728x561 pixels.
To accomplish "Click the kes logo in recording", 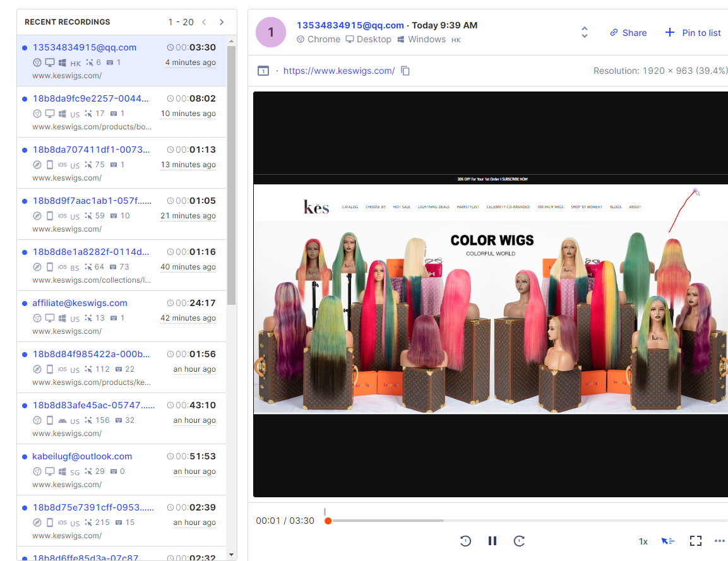I will coord(316,207).
